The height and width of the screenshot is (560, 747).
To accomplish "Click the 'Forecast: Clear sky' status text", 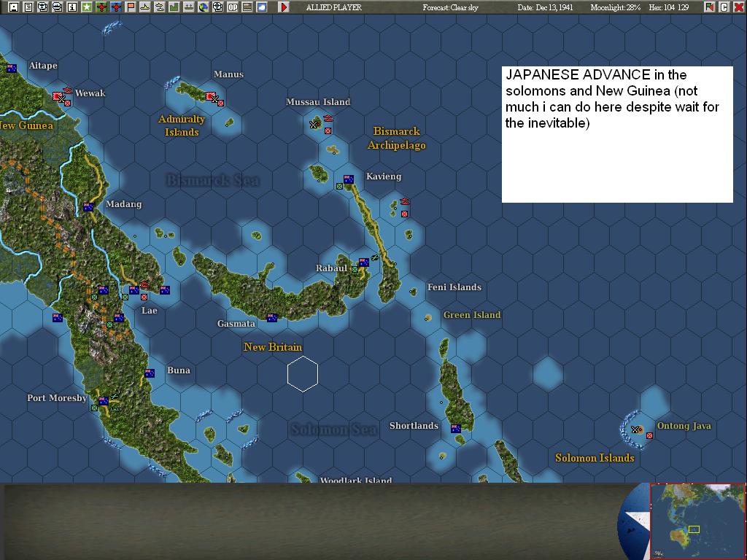I will click(450, 7).
